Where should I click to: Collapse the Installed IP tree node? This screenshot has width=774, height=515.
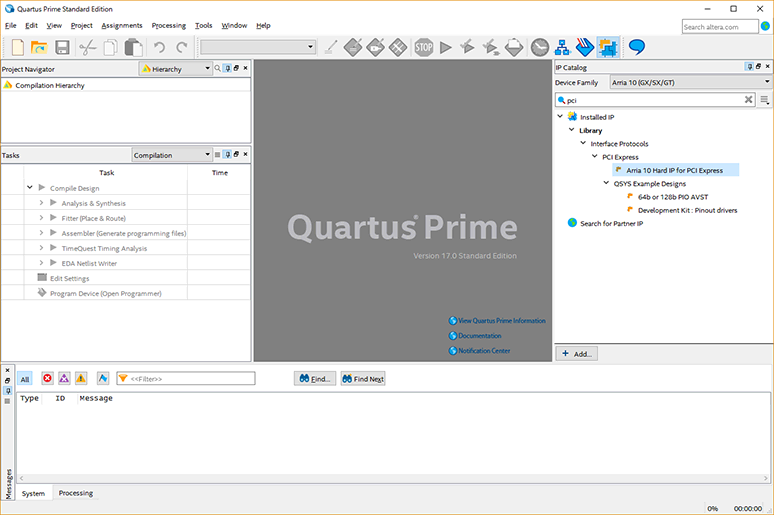560,117
